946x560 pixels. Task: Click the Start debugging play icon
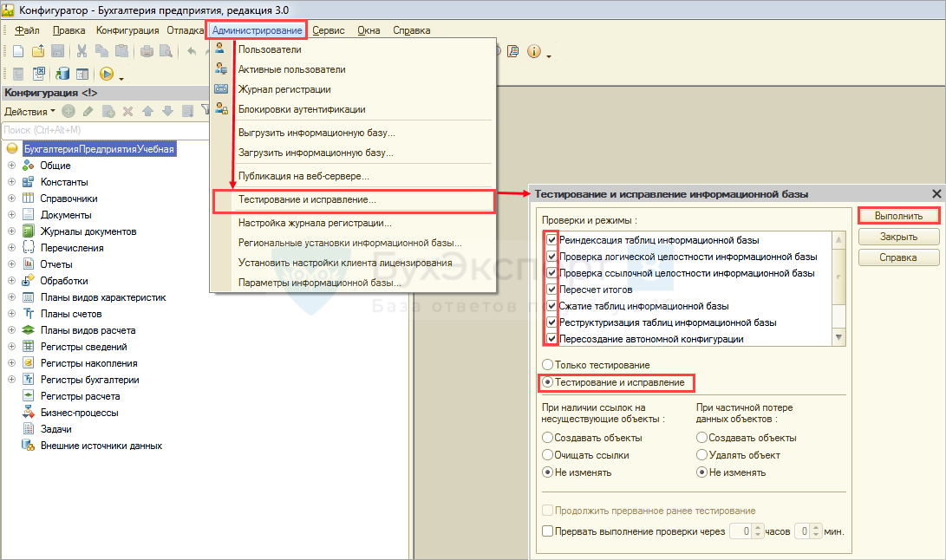click(106, 74)
